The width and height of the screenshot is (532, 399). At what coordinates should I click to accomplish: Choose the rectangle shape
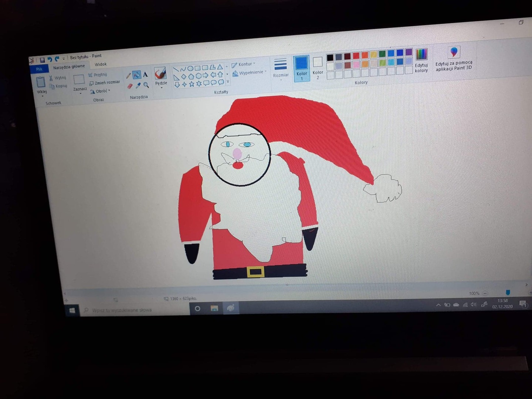198,68
